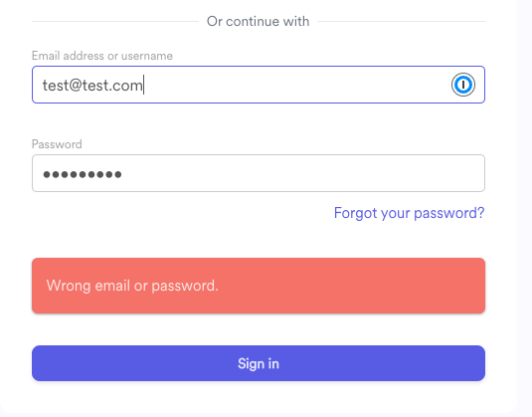Click the Or continue with divider text
532x417 pixels.
(x=258, y=21)
